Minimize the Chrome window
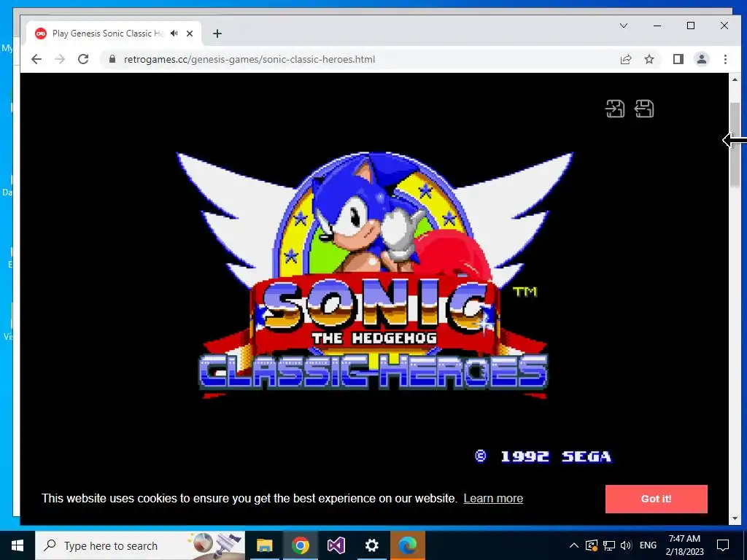 (x=657, y=26)
